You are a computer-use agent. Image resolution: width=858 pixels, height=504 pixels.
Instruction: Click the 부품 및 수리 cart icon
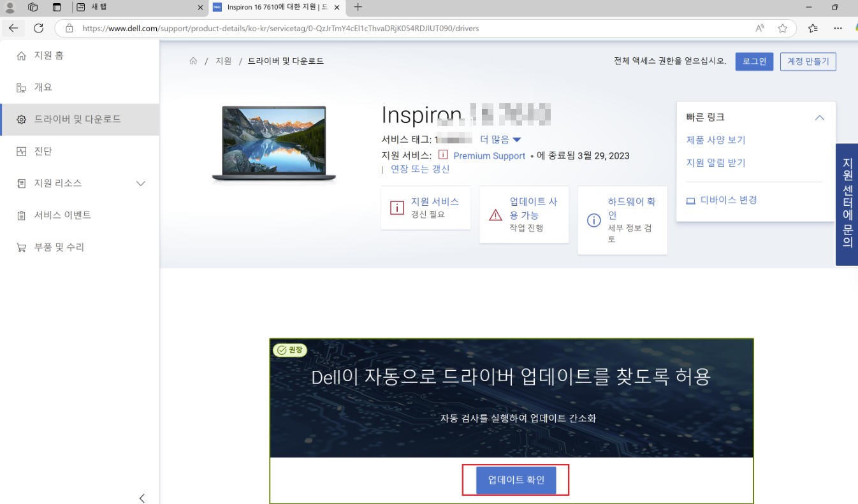point(22,247)
